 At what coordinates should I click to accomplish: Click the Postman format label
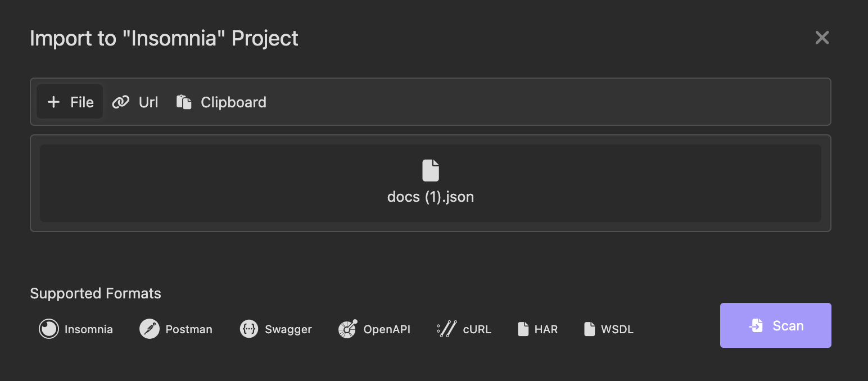pos(189,329)
